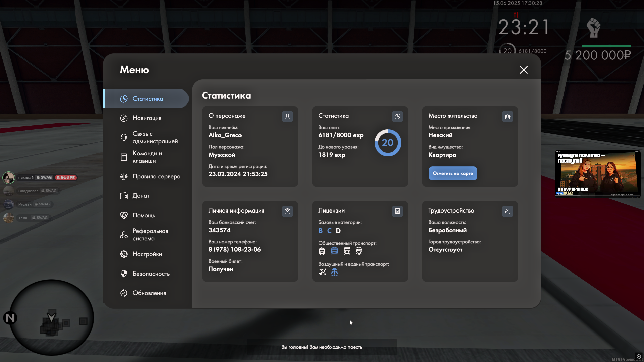Click the house icon in Место жительства card

point(507,116)
